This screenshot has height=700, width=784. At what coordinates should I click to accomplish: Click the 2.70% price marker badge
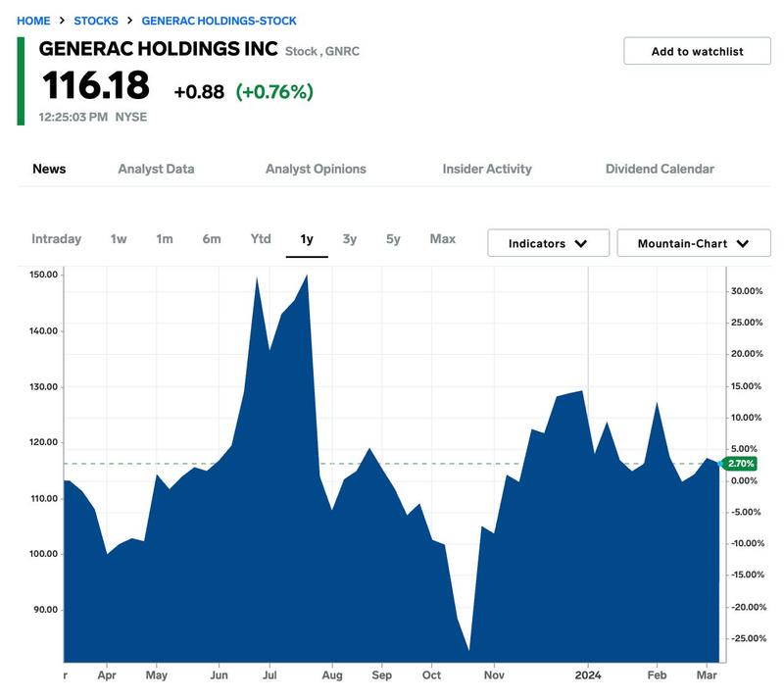[x=740, y=464]
